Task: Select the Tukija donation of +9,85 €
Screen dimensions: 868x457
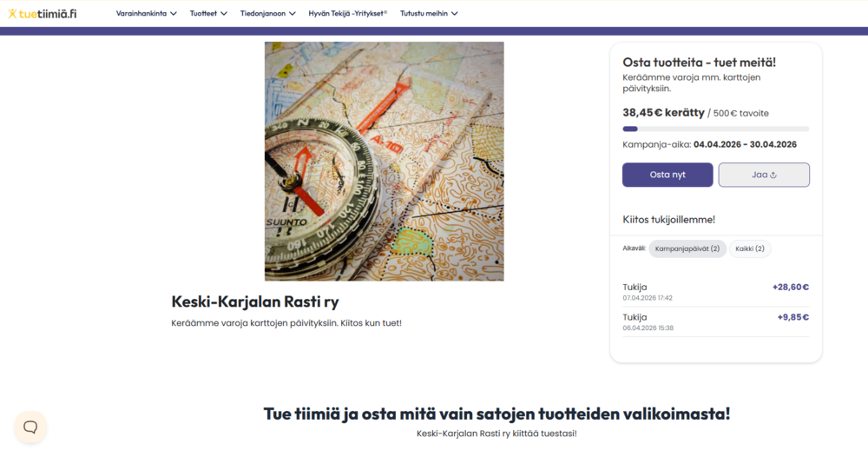Action: tap(715, 321)
